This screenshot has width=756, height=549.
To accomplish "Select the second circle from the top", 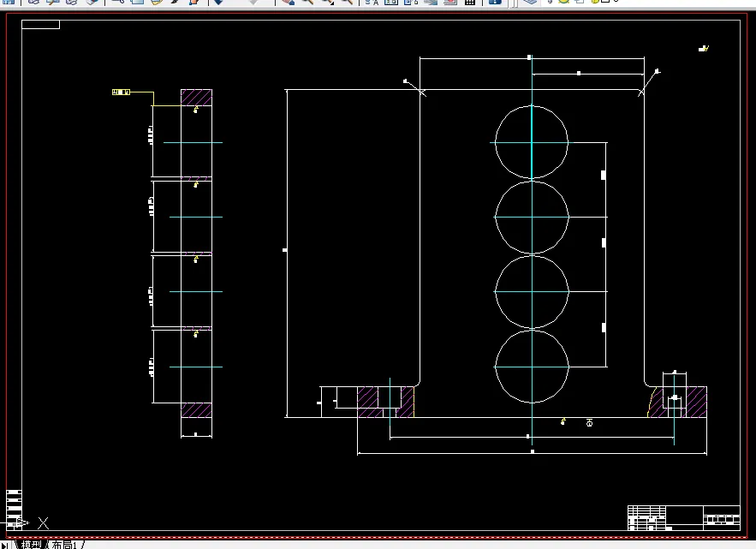I will pos(532,217).
